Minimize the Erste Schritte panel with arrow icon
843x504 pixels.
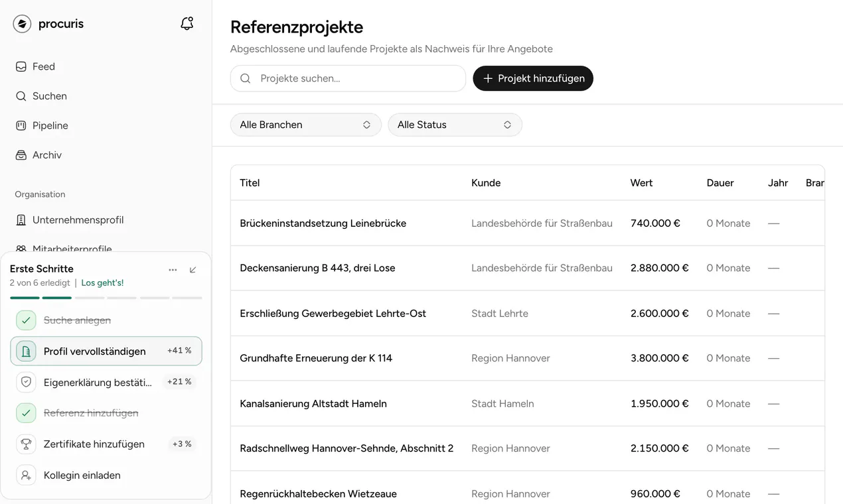pos(193,270)
